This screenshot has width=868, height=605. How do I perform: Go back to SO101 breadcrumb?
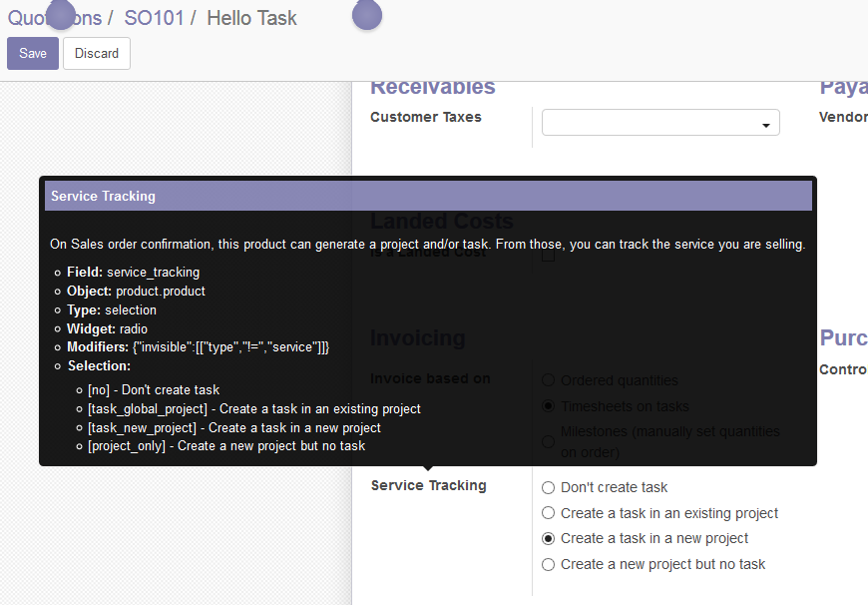154,18
